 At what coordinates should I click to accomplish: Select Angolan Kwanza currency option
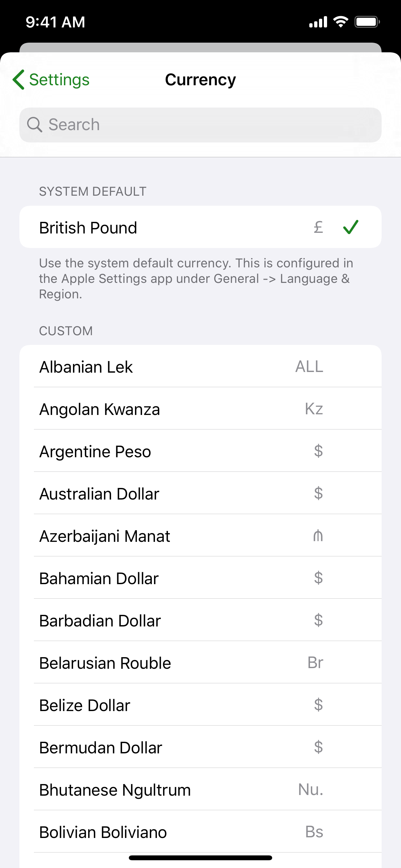(x=200, y=408)
